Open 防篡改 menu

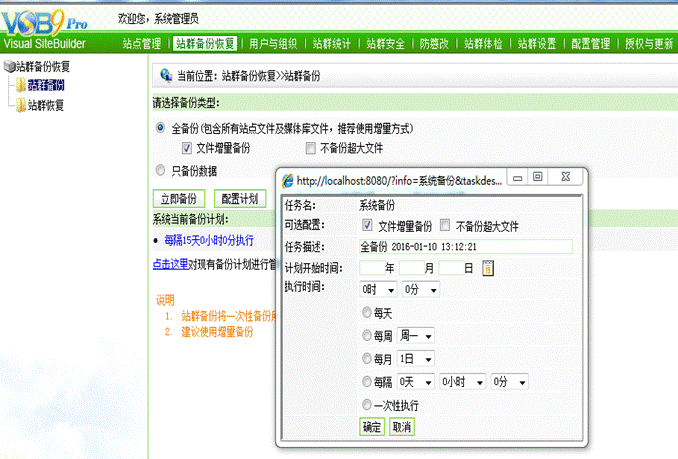[434, 43]
